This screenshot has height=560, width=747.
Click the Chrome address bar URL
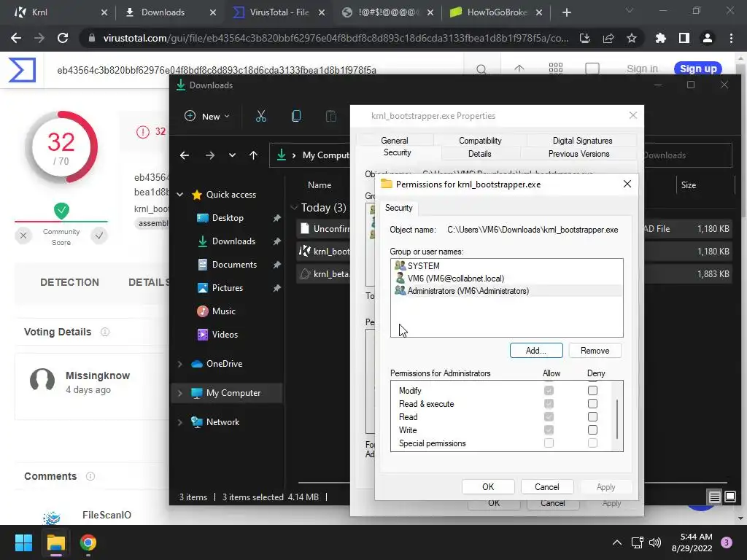click(x=336, y=38)
